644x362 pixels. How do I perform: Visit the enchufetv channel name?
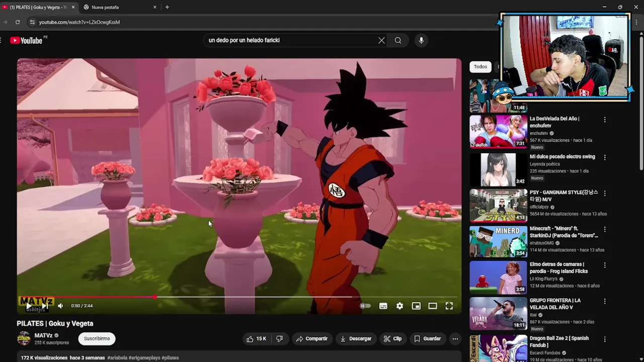click(539, 133)
